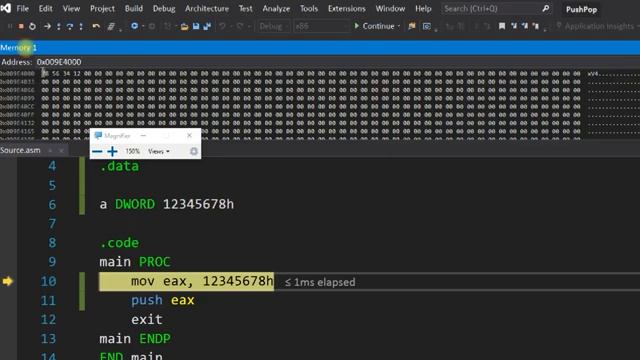Click the yellow current-statement arrow at line 10
The width and height of the screenshot is (640, 360).
point(8,281)
